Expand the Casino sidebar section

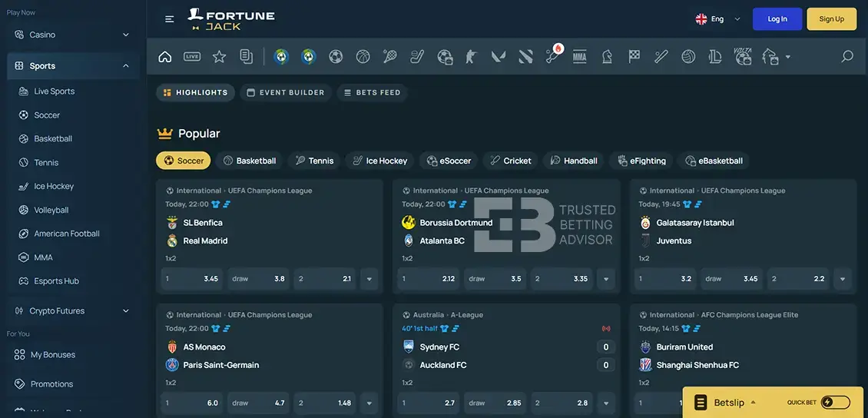tap(73, 35)
